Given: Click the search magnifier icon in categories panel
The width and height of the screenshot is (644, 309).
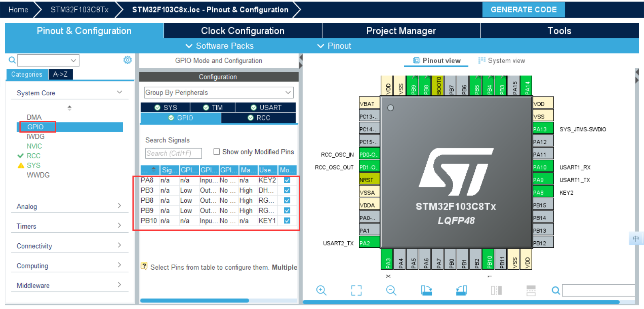Looking at the screenshot, I should point(12,60).
